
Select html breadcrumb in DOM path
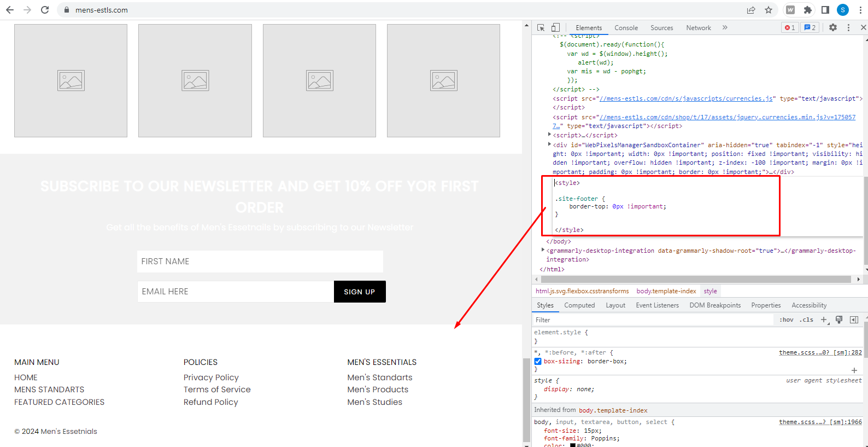(x=582, y=291)
